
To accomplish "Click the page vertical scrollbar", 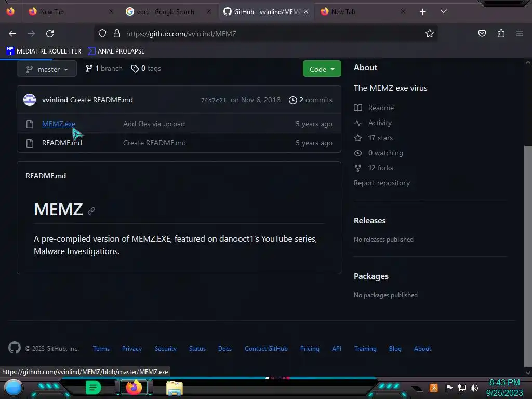I will coord(528,256).
